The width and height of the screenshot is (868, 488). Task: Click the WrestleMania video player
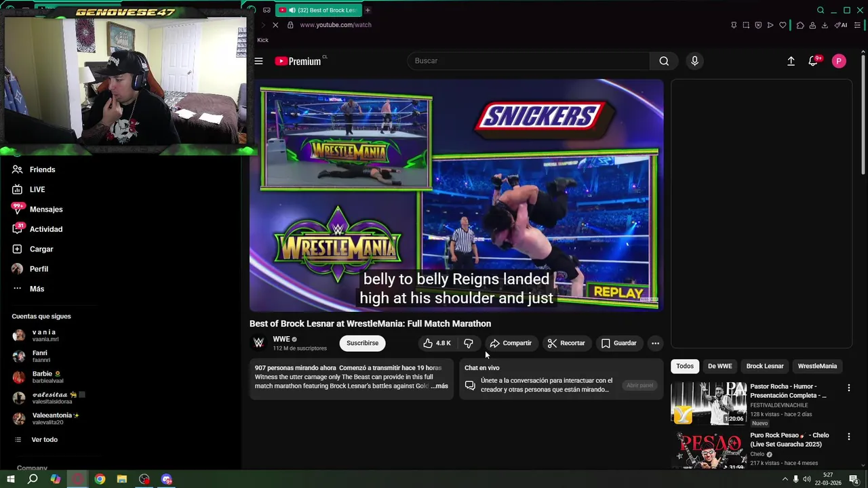[x=456, y=195]
